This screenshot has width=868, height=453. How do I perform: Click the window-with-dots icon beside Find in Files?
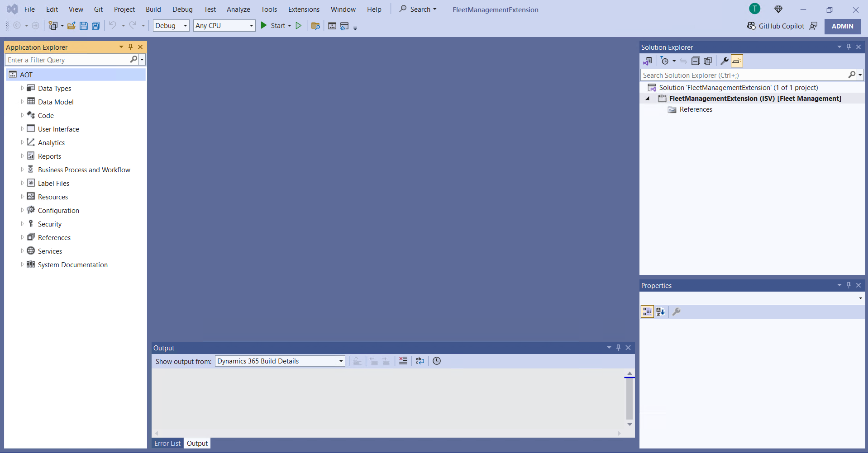click(x=332, y=26)
